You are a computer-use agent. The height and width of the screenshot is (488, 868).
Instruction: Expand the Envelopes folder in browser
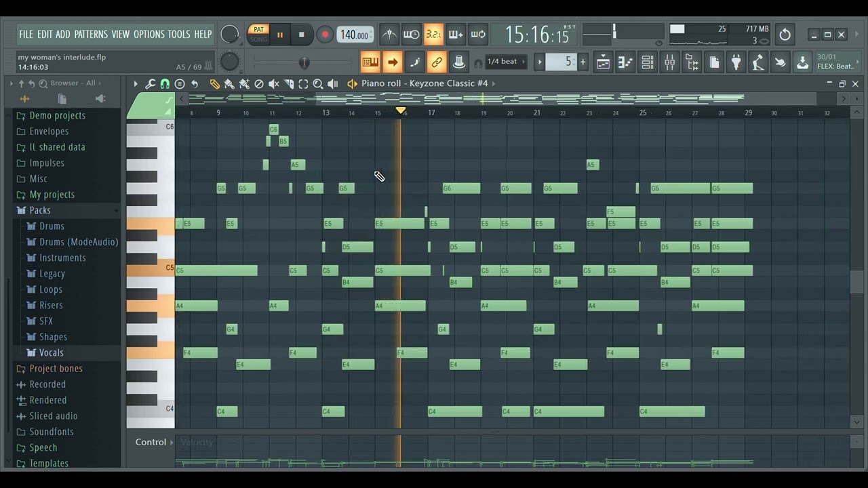click(x=49, y=131)
